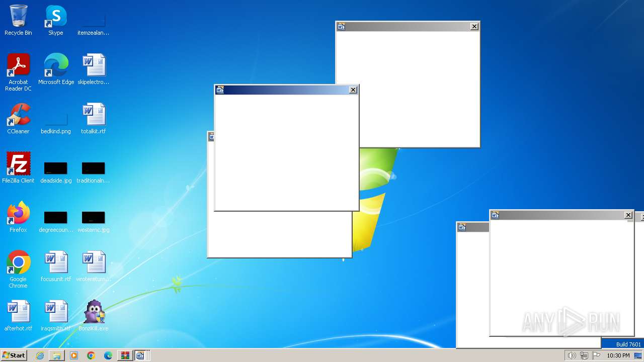Select the CCleaner desktop shortcut
The image size is (644, 362).
tap(18, 119)
